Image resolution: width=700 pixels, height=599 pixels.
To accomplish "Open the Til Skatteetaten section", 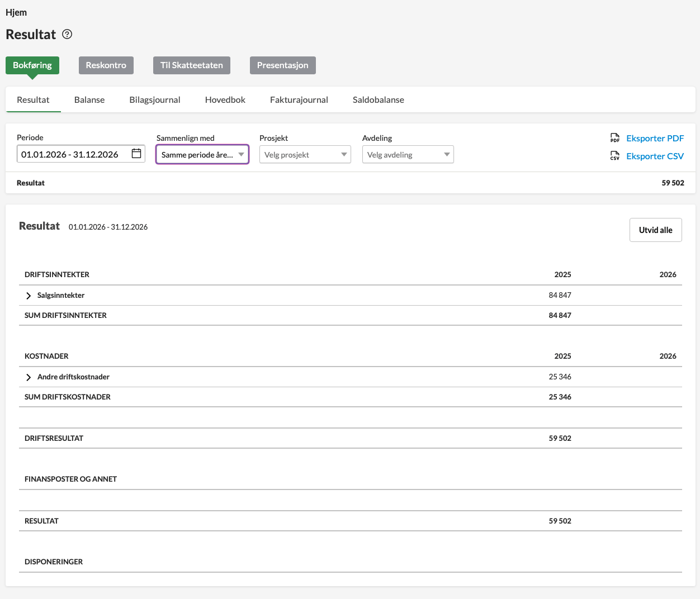I will pyautogui.click(x=191, y=65).
